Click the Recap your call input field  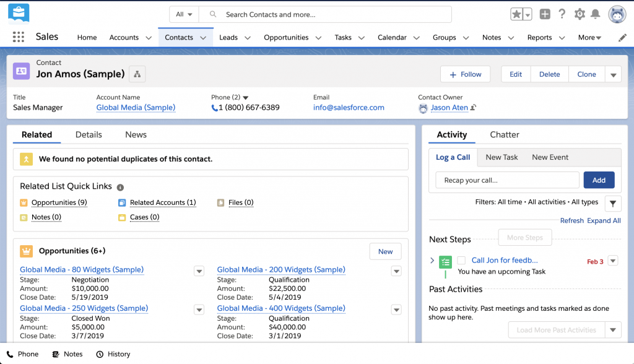point(508,180)
